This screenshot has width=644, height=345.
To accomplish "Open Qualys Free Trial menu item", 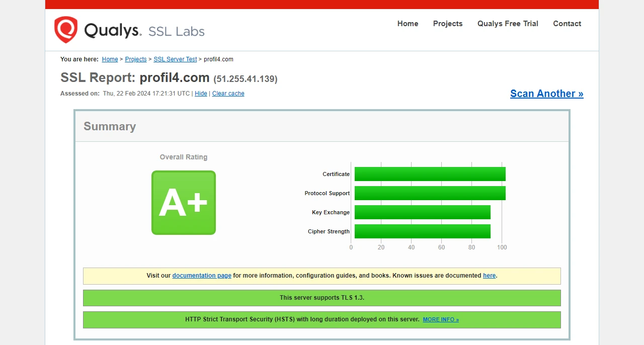I will click(x=508, y=24).
